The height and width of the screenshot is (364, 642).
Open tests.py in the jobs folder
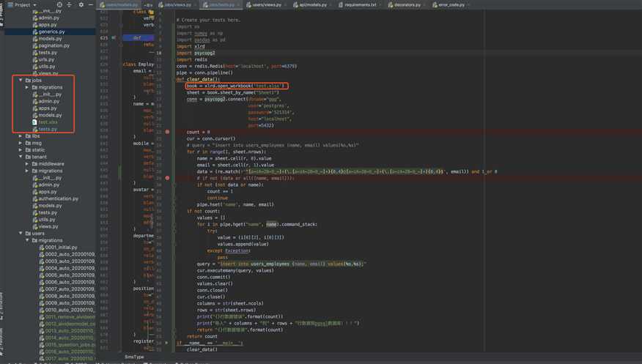click(x=48, y=129)
